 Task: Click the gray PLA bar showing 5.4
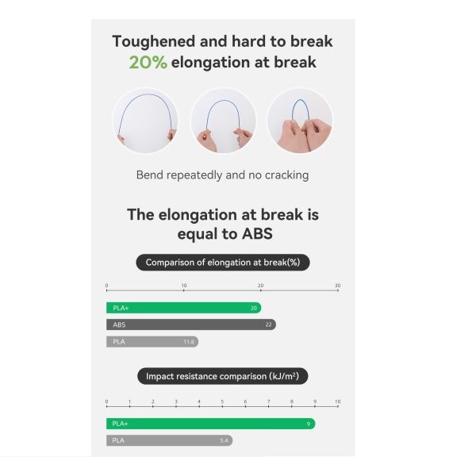coord(168,440)
